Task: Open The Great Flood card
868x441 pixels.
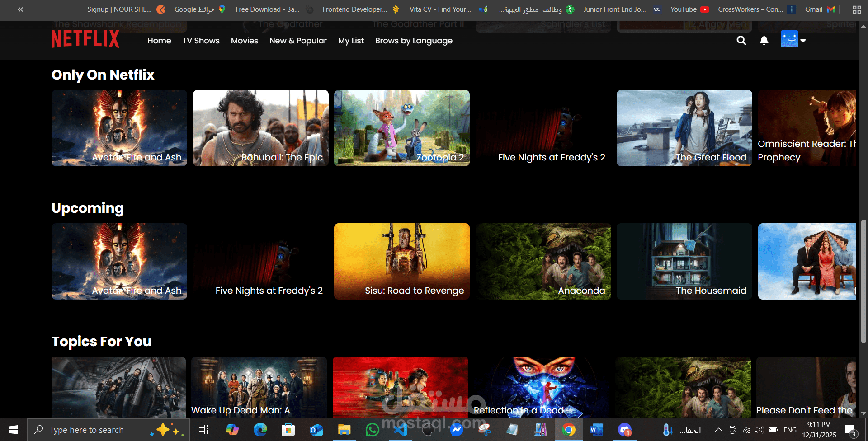Action: click(684, 128)
